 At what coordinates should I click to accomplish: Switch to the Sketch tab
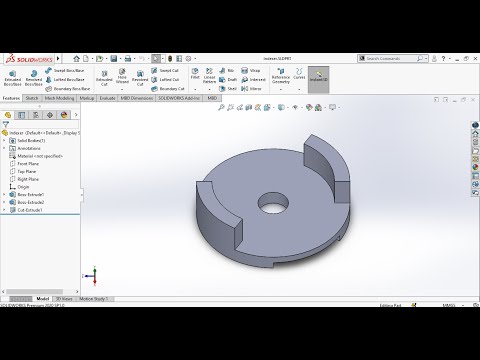point(32,98)
